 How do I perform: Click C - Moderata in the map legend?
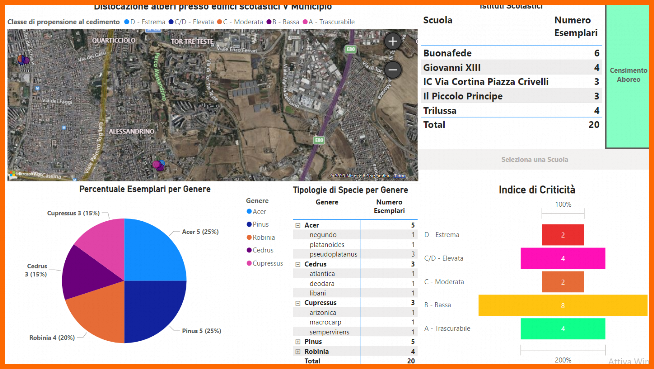click(x=240, y=22)
